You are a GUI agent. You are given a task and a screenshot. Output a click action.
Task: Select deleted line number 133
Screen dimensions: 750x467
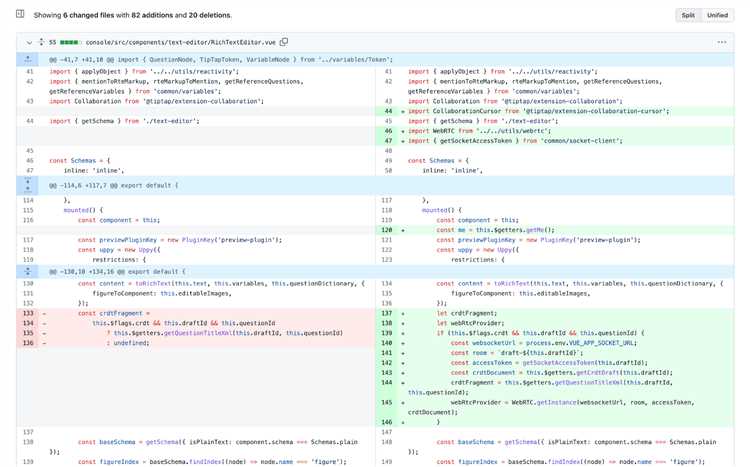tap(28, 313)
